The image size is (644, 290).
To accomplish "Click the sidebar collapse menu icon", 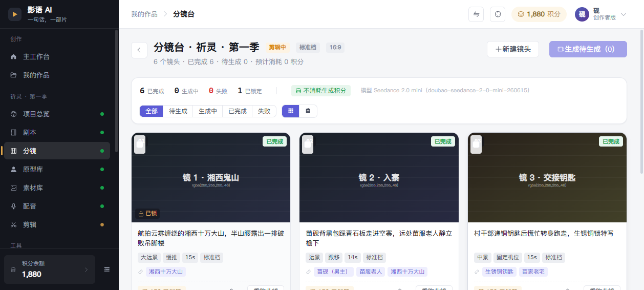I will click(107, 270).
